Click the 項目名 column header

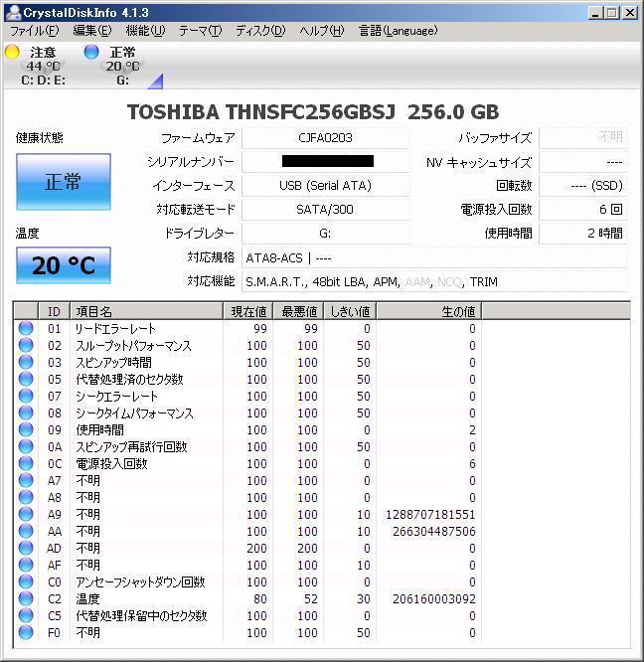[146, 311]
